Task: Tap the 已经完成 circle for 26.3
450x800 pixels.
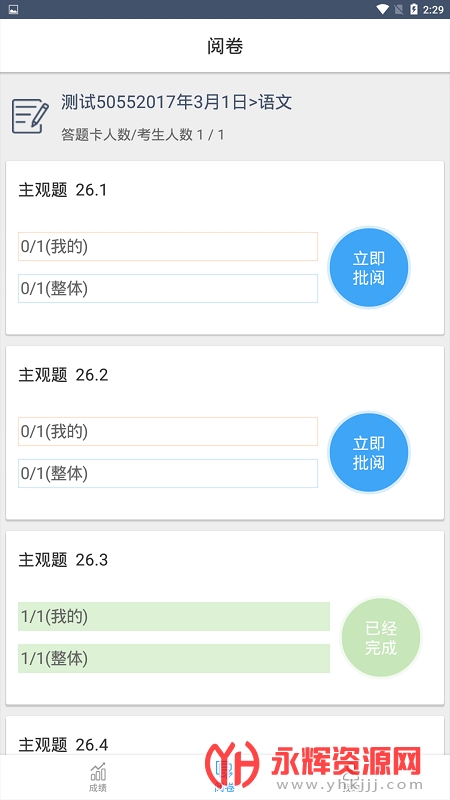Action: 381,638
